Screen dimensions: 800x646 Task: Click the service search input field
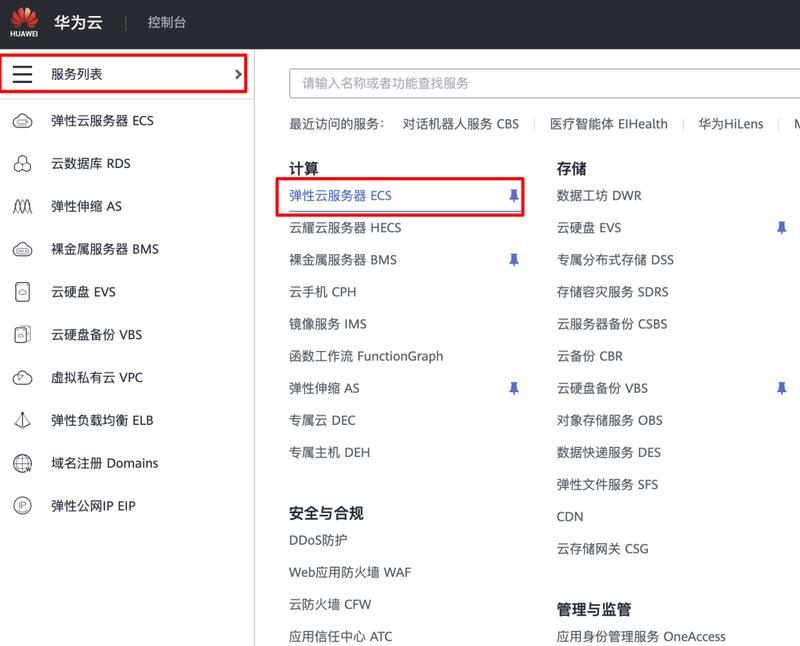[544, 83]
